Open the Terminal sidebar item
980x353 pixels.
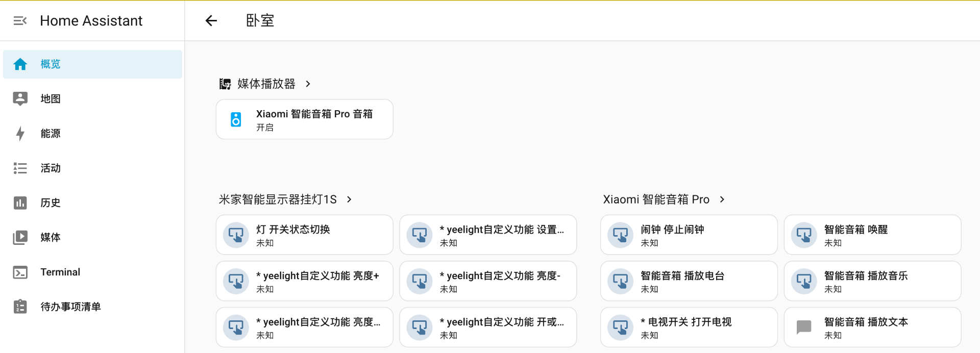point(92,272)
